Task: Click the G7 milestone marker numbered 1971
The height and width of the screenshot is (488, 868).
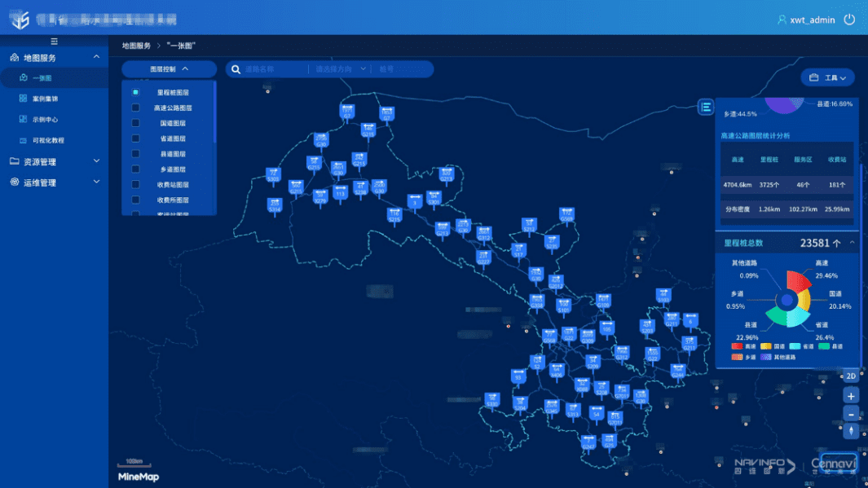Action: point(347,112)
